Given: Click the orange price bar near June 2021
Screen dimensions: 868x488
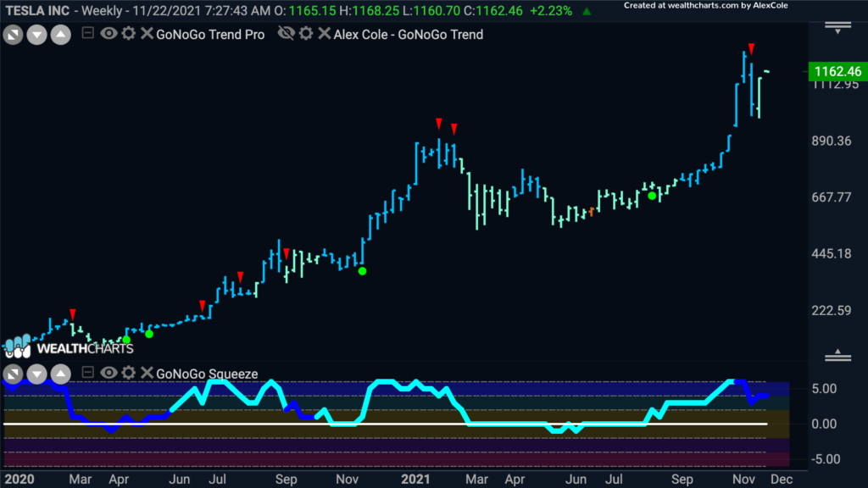Looking at the screenshot, I should point(592,211).
